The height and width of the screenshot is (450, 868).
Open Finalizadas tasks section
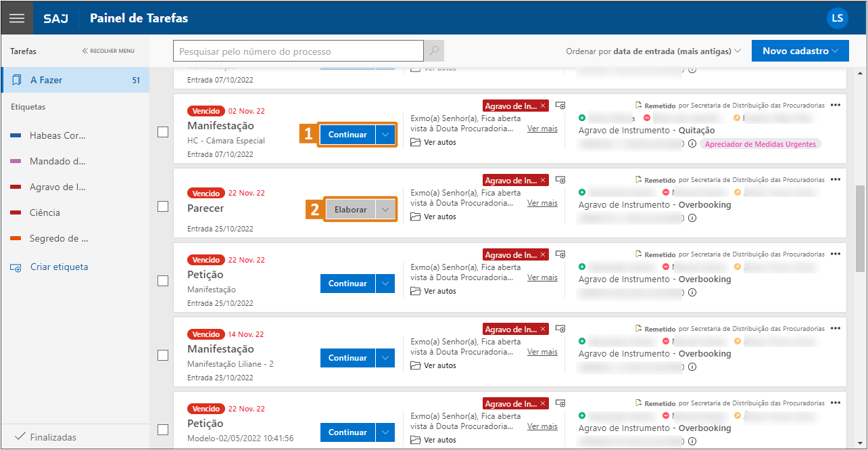pos(53,437)
